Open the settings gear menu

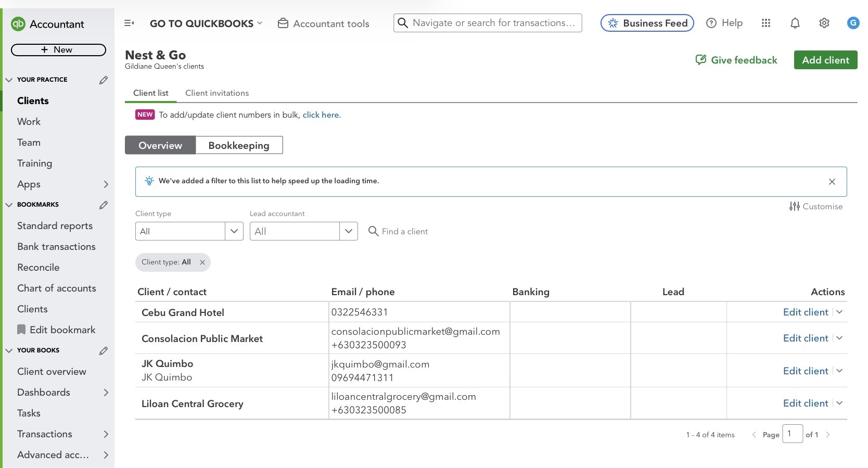[x=824, y=23]
